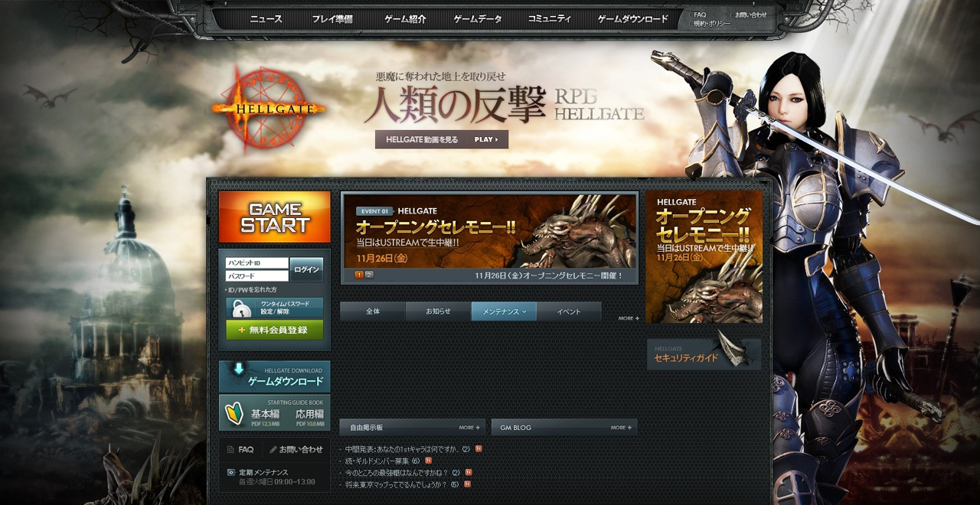Click the one-time password padlock icon
The height and width of the screenshot is (505, 980).
pos(241,308)
